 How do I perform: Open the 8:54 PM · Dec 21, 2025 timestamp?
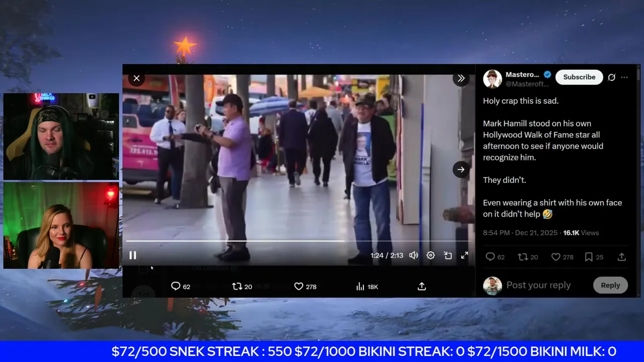tap(520, 233)
